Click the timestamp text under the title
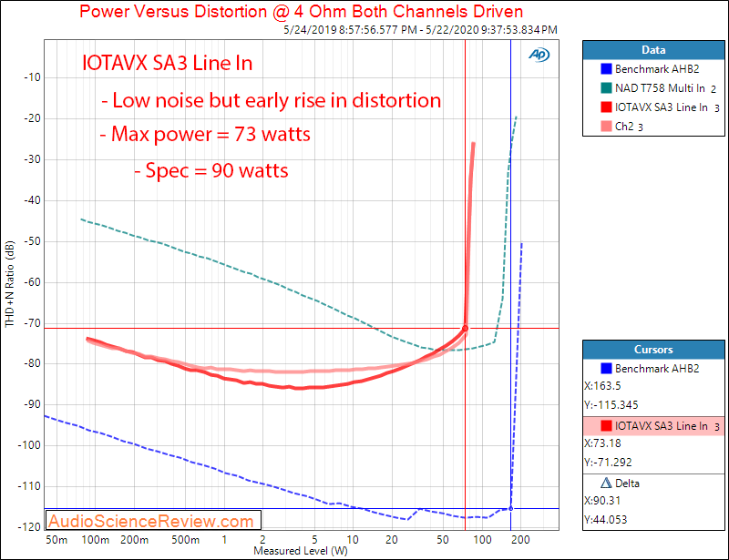 [x=420, y=30]
